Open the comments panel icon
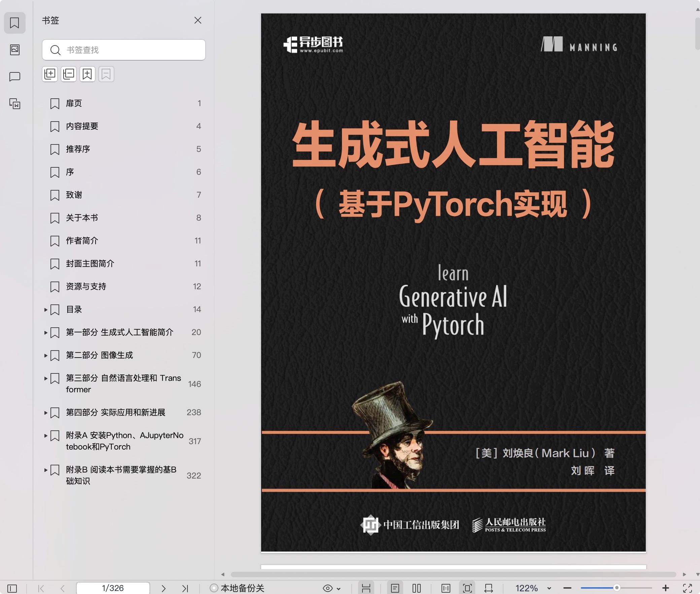 pyautogui.click(x=14, y=77)
